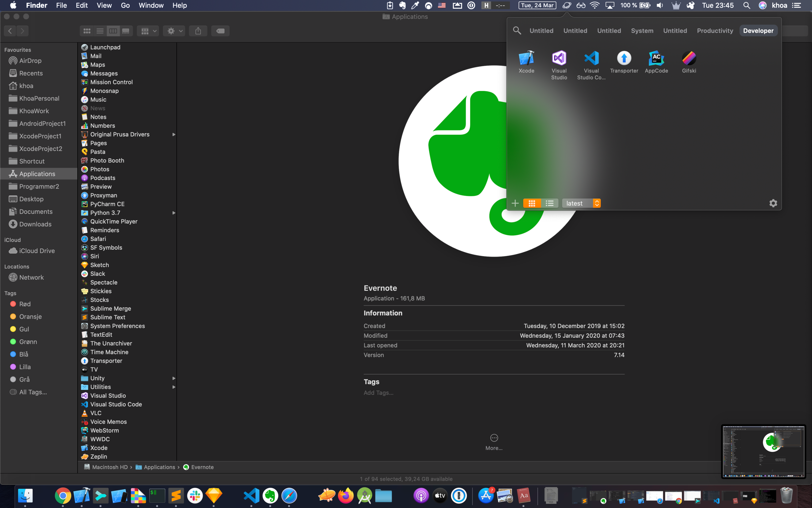
Task: Select AirDrop in the sidebar
Action: [x=39, y=60]
